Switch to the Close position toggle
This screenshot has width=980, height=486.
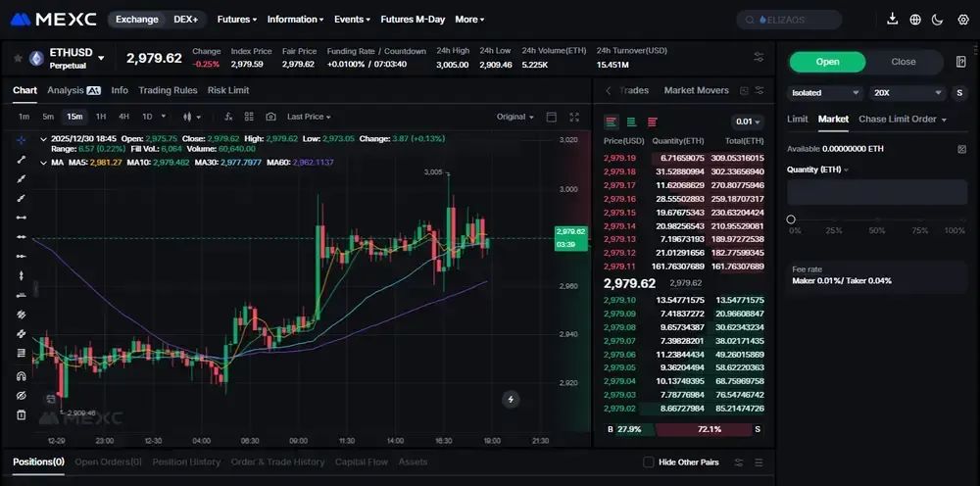tap(904, 62)
